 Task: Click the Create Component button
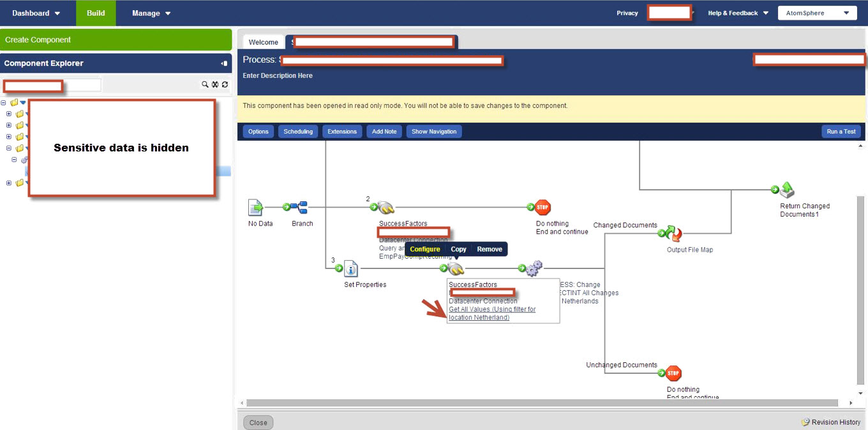click(x=116, y=40)
